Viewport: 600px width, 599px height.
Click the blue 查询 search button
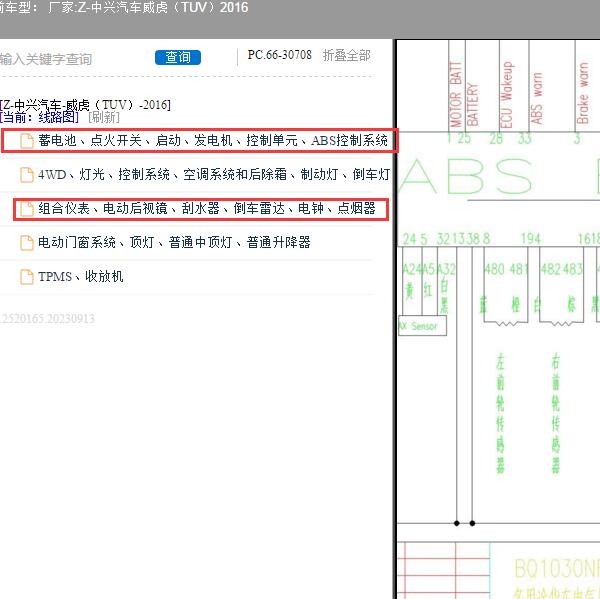(178, 57)
